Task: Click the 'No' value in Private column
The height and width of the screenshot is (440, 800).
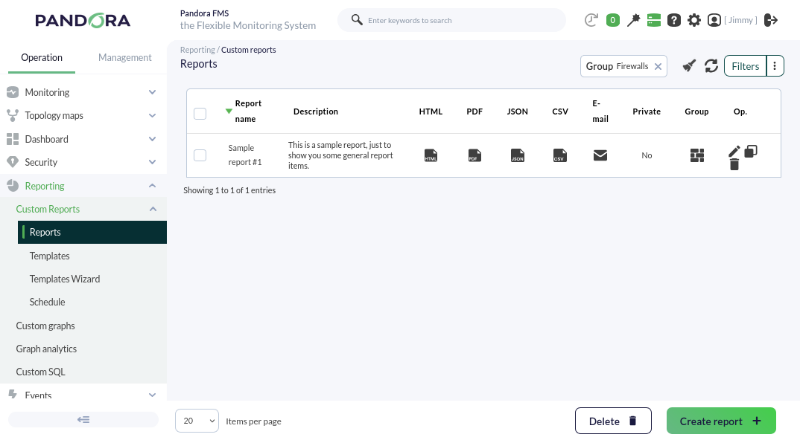Action: point(647,155)
